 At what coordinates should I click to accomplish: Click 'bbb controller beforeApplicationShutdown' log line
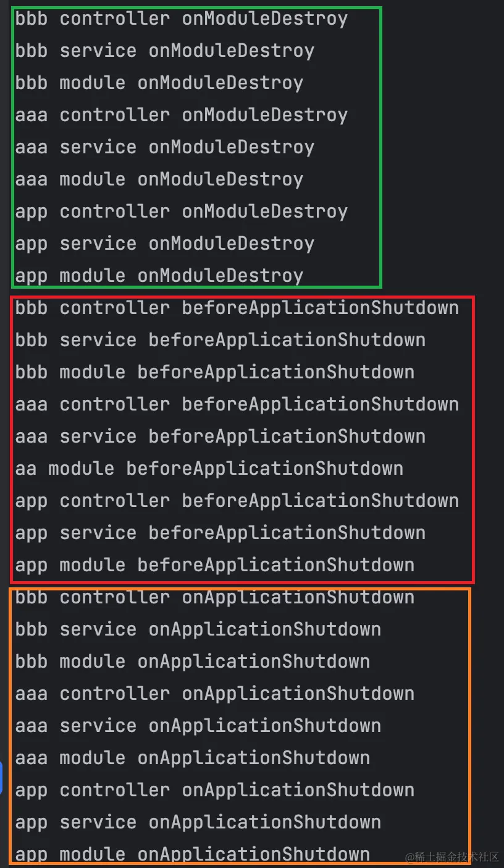tap(237, 308)
